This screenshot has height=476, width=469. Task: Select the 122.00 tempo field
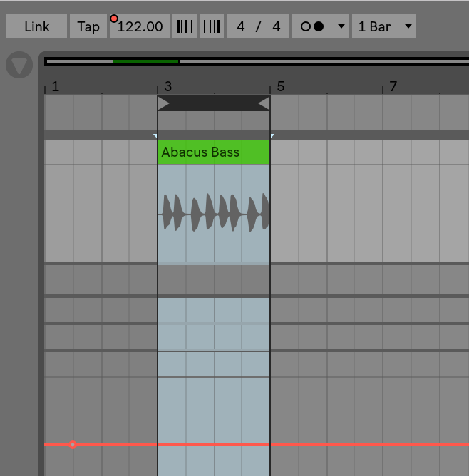[x=140, y=26]
